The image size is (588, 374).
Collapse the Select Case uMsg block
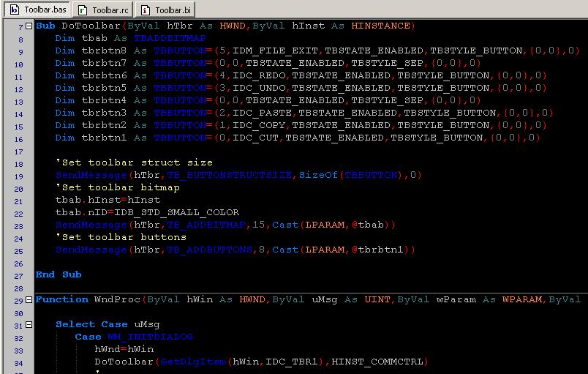point(29,325)
